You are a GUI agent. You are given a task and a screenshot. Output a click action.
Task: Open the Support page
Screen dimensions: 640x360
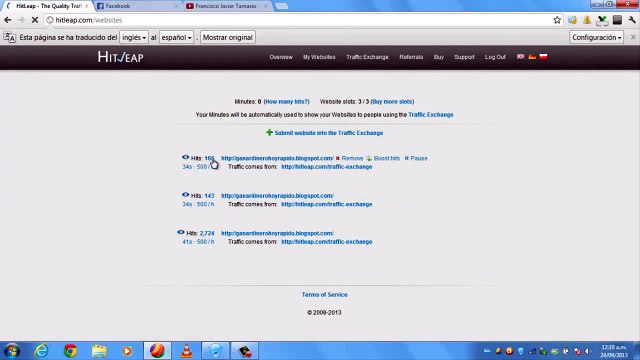tap(464, 57)
